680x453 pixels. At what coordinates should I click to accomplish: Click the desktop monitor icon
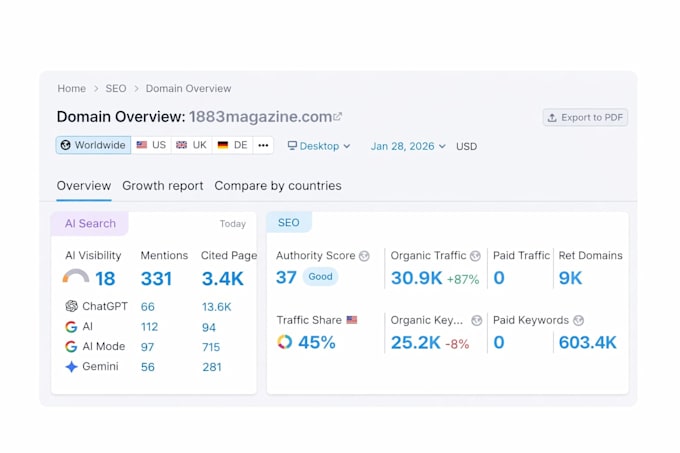click(292, 145)
